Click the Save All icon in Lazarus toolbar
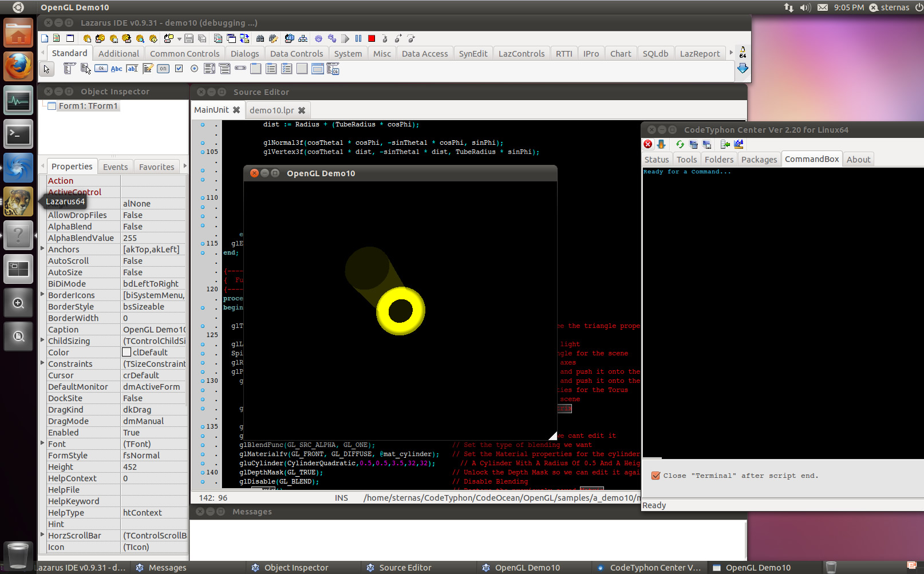Image resolution: width=924 pixels, height=574 pixels. (x=202, y=38)
